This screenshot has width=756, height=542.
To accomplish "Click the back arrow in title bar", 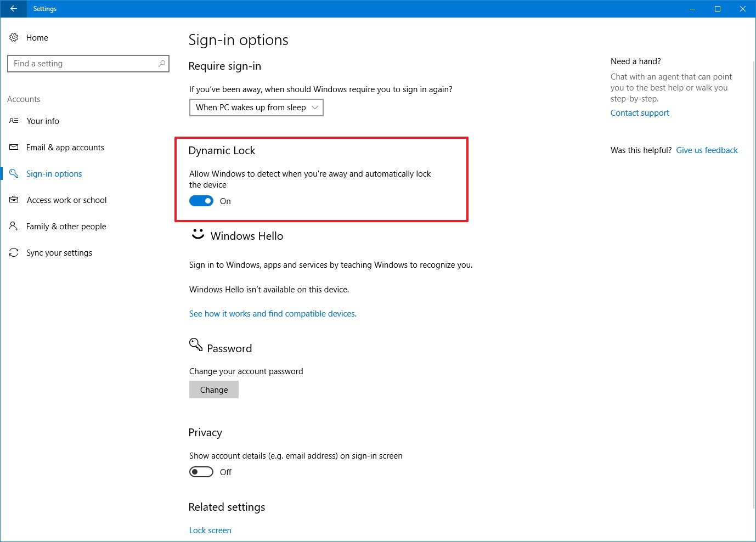I will point(13,9).
